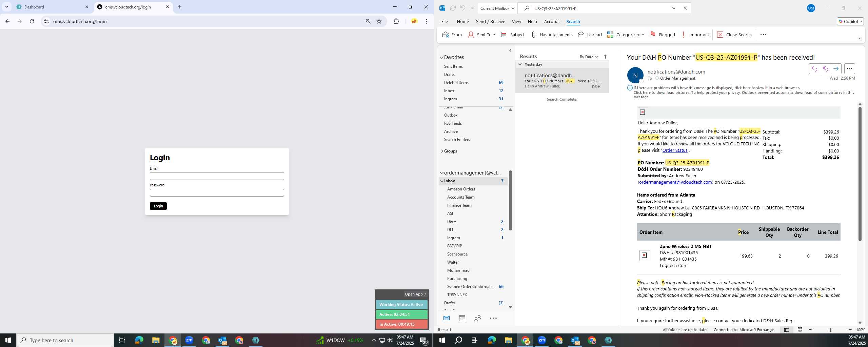Image resolution: width=868 pixels, height=347 pixels.
Task: View site information icon in address bar
Action: (46, 21)
